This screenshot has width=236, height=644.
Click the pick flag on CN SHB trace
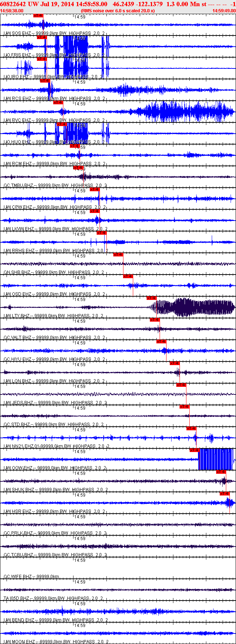[118, 255]
